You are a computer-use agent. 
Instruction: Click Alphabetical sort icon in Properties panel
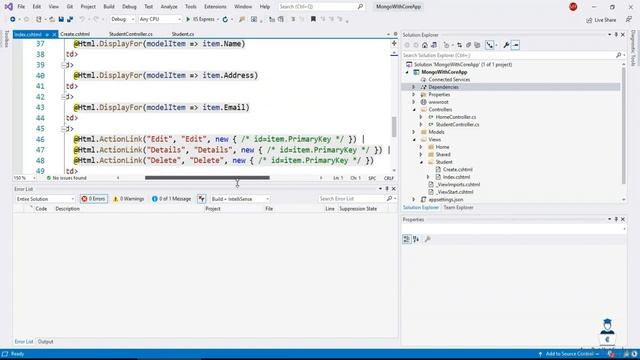[416, 239]
